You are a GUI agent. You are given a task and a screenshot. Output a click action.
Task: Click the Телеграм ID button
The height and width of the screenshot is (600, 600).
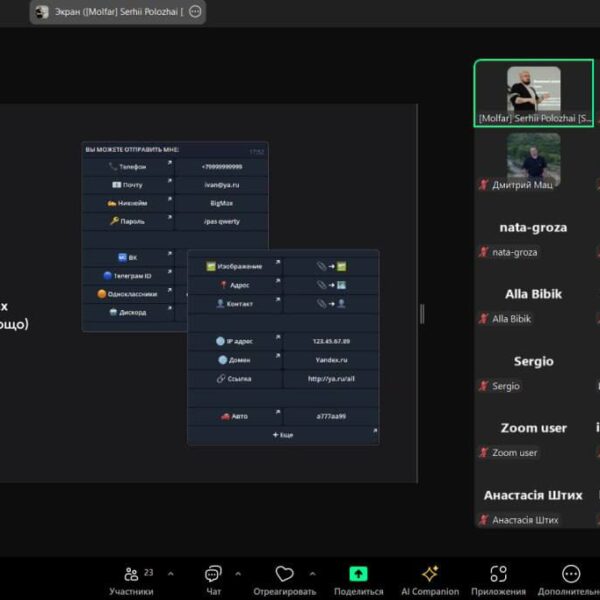(128, 276)
